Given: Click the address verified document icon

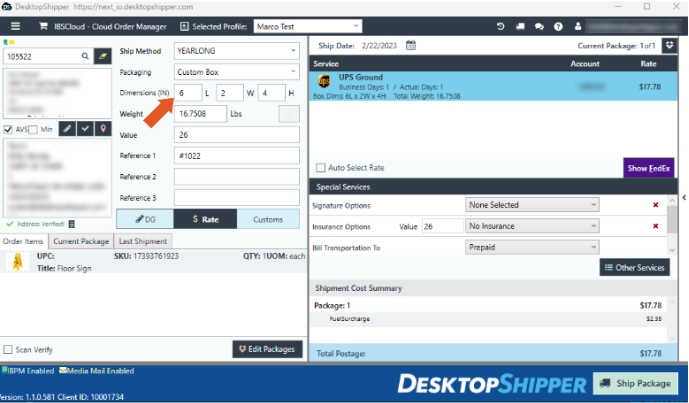Looking at the screenshot, I should pos(72,224).
